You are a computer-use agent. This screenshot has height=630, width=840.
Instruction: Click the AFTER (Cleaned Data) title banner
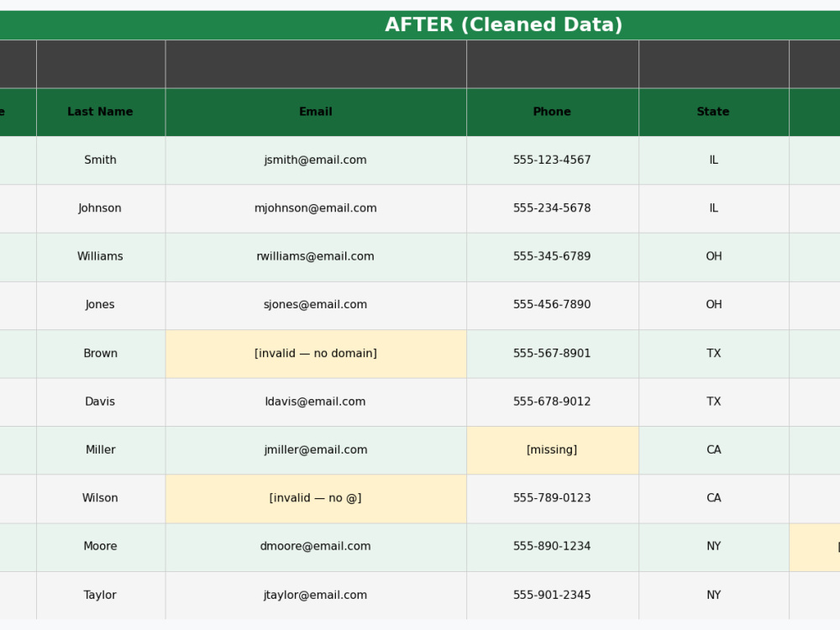420,25
